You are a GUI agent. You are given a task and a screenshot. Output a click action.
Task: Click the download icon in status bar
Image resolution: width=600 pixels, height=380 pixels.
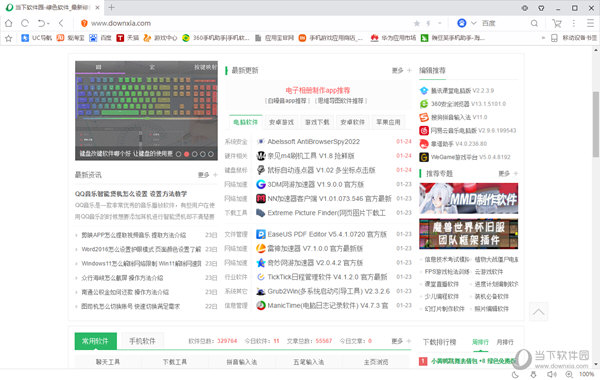[x=533, y=374]
